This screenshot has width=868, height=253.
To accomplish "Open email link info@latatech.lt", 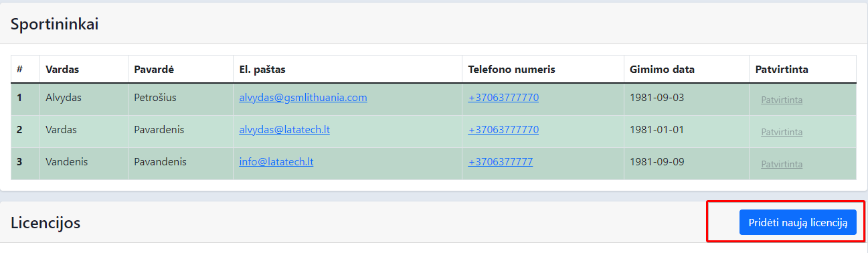I will 276,161.
